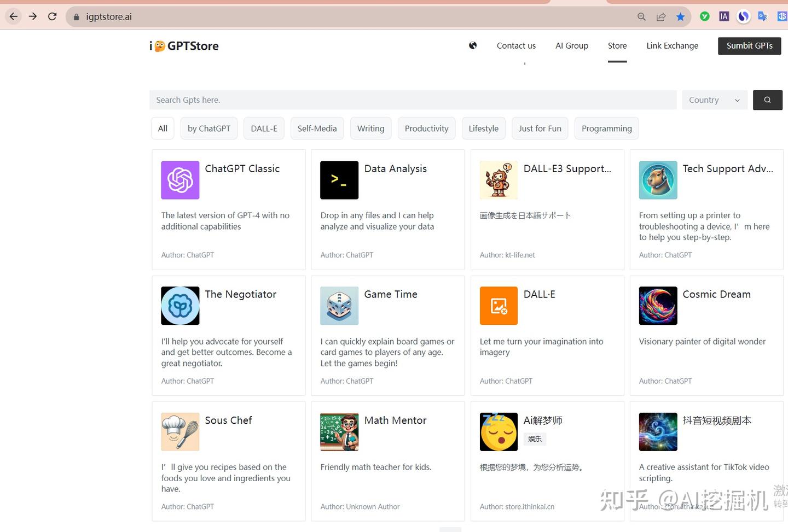The height and width of the screenshot is (532, 788).
Task: Click the blue bookmark star icon
Action: 680,17
